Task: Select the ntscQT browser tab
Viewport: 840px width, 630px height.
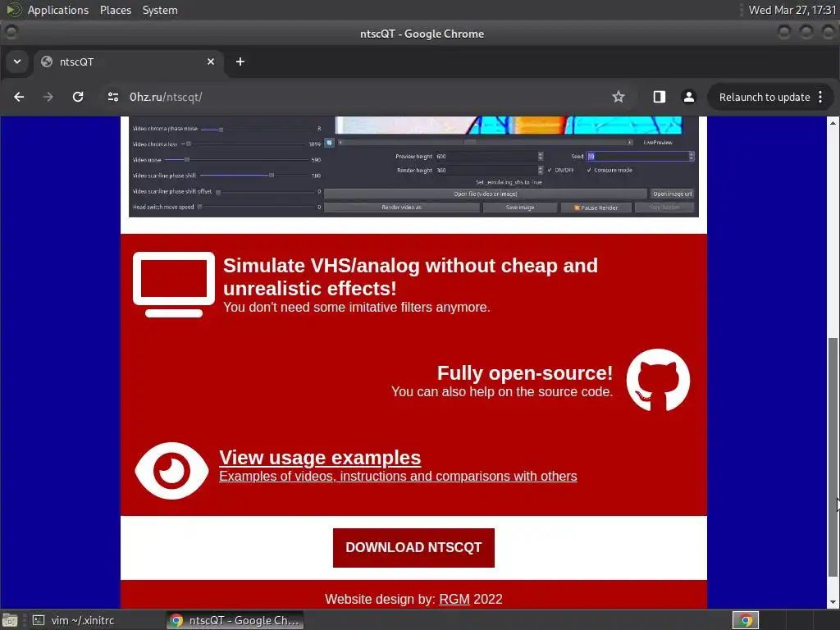Action: coord(129,62)
